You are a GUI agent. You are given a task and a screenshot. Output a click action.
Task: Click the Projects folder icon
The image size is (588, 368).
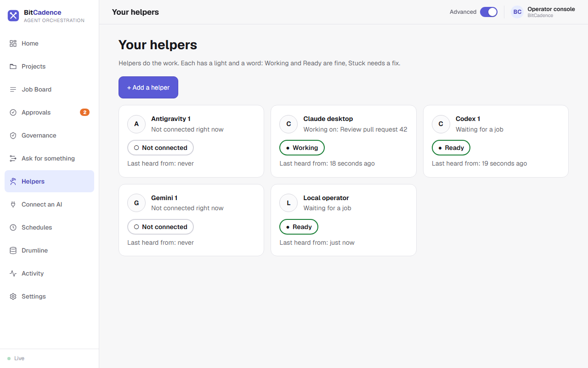(13, 66)
